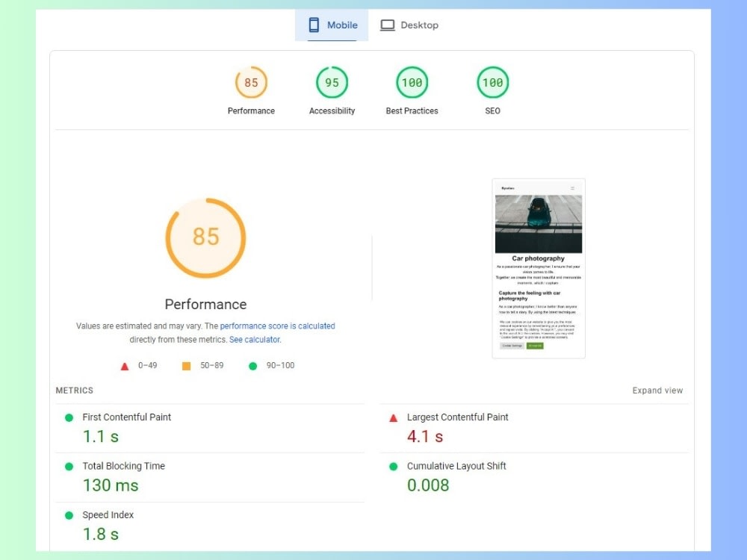Click the Car photography page screenshot thumbnail

539,269
